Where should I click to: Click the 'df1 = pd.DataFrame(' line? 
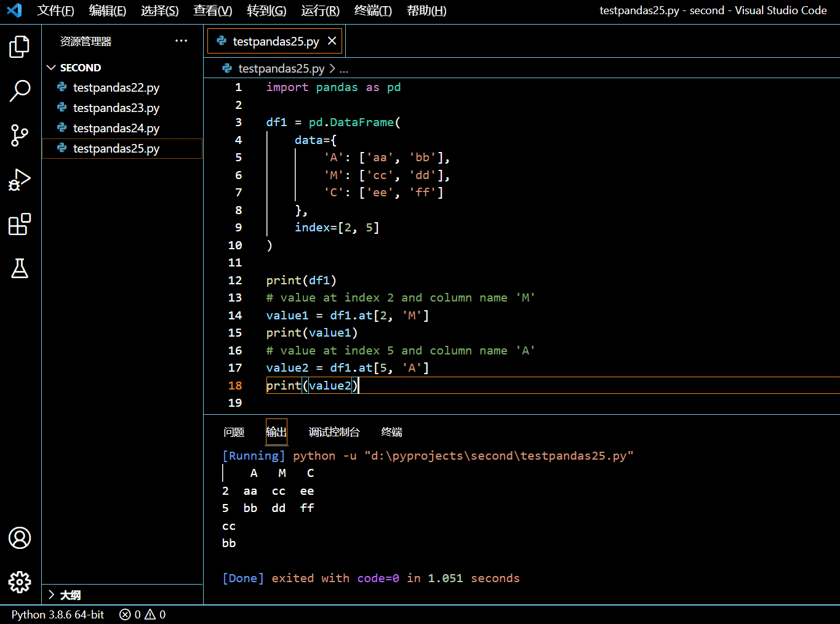[x=334, y=122]
